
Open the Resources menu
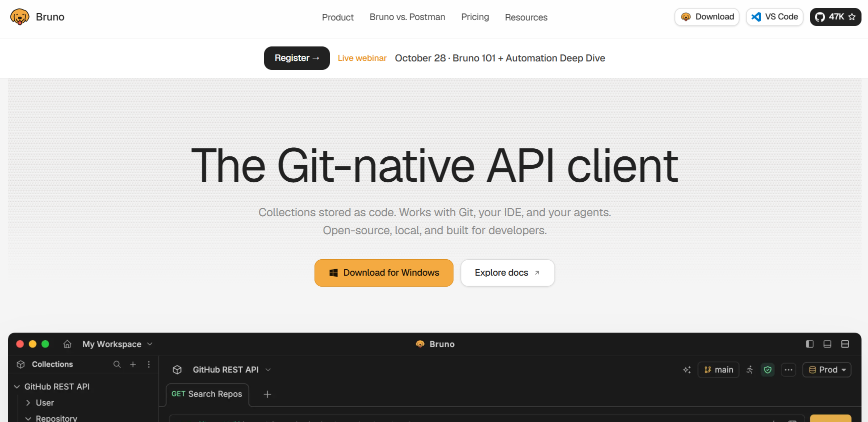point(526,17)
